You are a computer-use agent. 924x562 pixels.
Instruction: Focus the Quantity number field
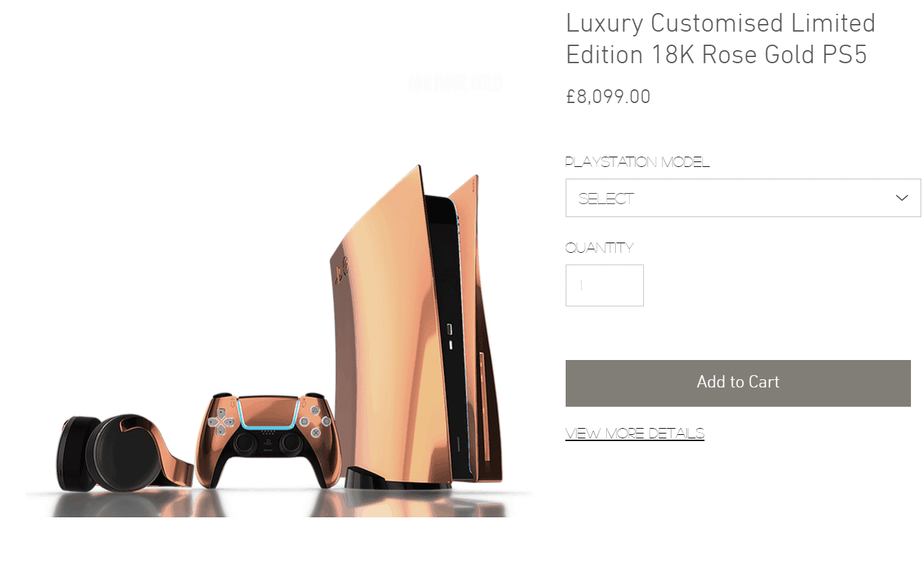604,285
